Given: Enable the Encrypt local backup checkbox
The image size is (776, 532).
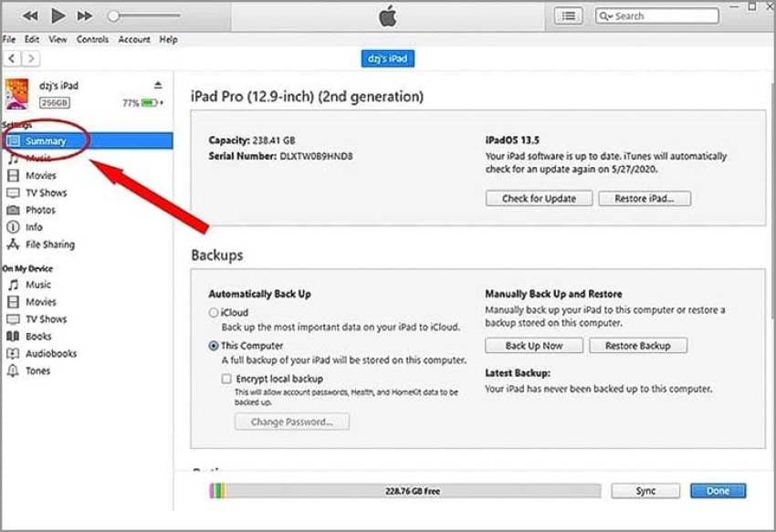Looking at the screenshot, I should click(226, 378).
